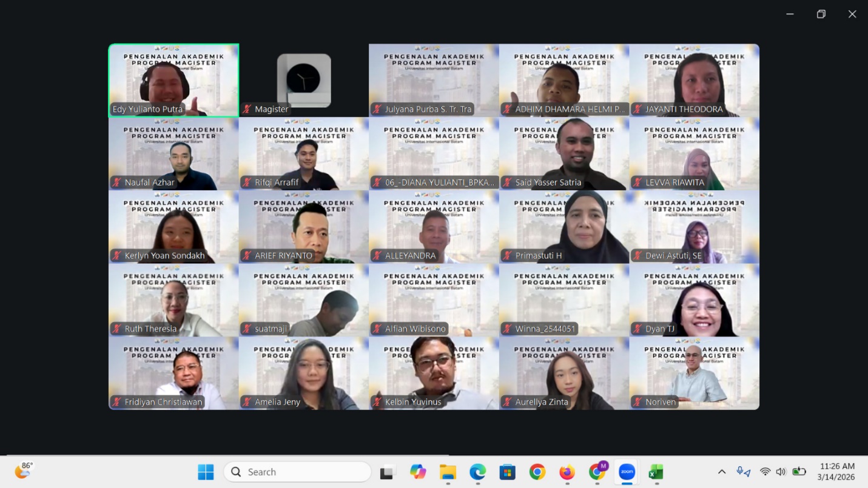Click the taskbar Search box

[x=297, y=472]
